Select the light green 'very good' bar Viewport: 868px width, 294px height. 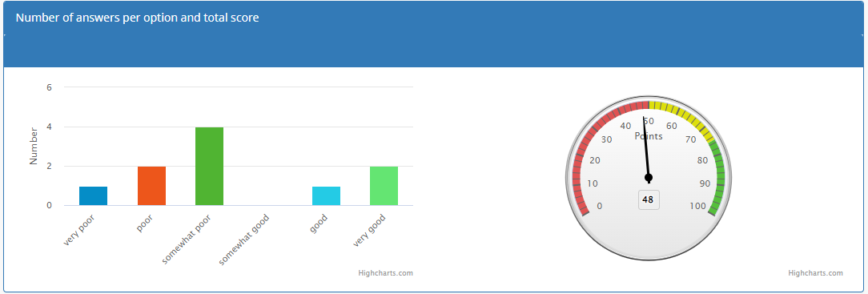click(384, 186)
